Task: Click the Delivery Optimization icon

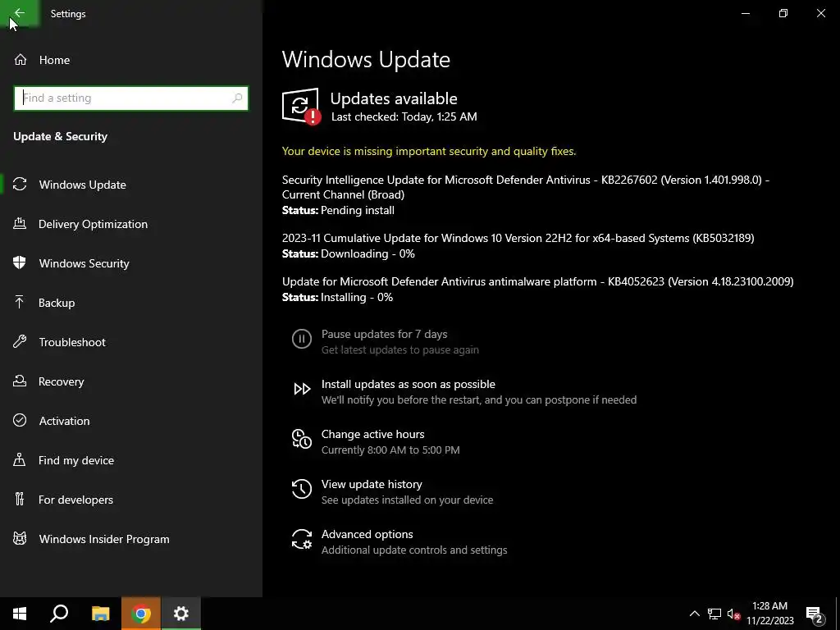Action: point(20,224)
